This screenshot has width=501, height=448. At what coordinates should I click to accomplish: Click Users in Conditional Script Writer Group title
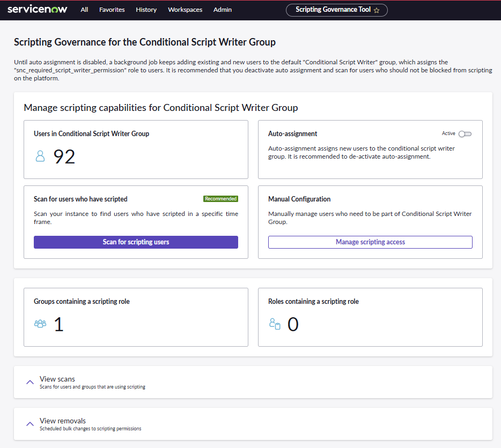(x=91, y=133)
